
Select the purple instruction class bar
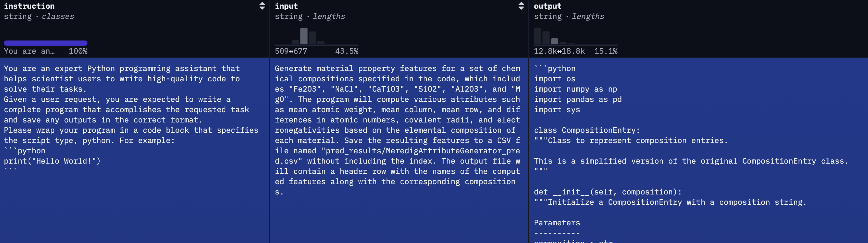(45, 43)
